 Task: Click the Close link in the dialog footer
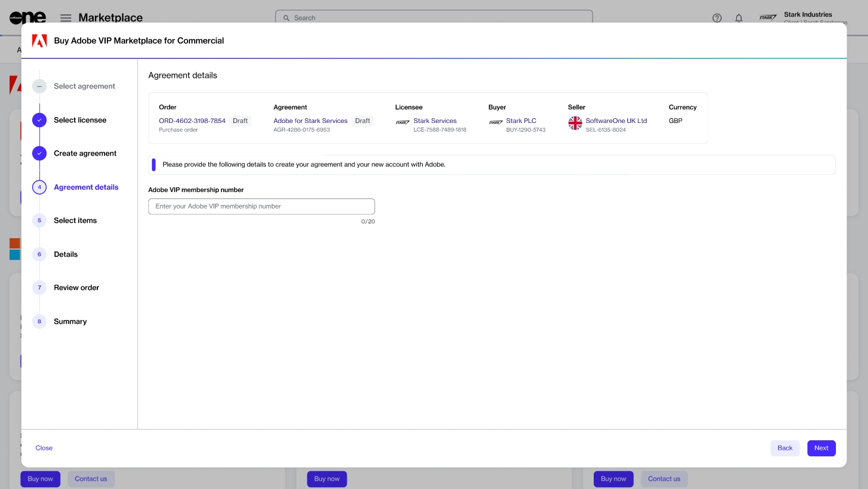tap(44, 448)
